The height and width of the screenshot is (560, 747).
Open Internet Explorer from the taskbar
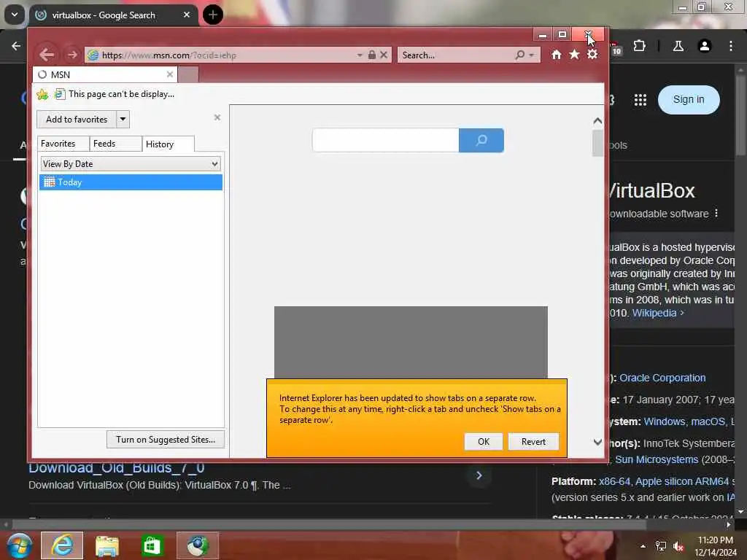tap(62, 545)
